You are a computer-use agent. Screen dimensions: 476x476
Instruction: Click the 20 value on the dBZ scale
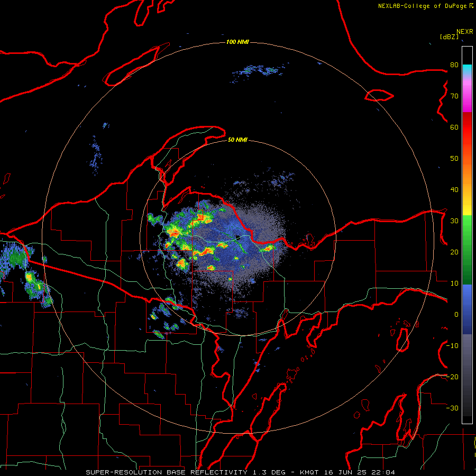[x=454, y=252]
